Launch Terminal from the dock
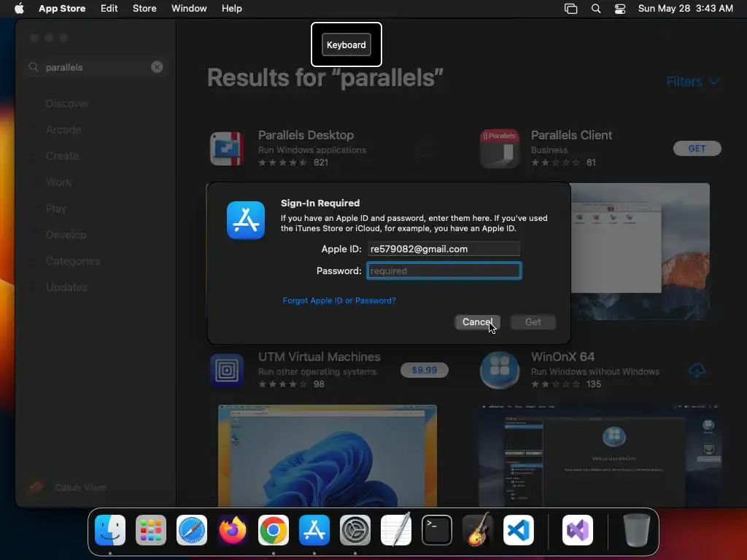 pyautogui.click(x=437, y=530)
